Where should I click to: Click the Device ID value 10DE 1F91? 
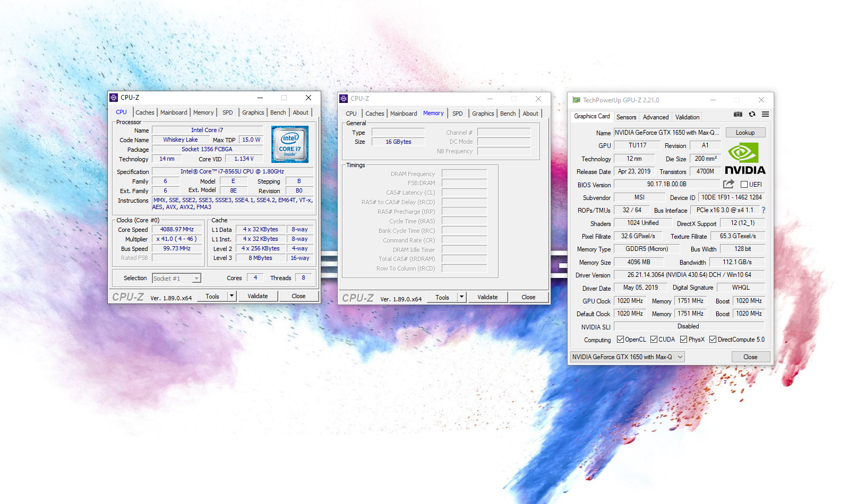732,197
